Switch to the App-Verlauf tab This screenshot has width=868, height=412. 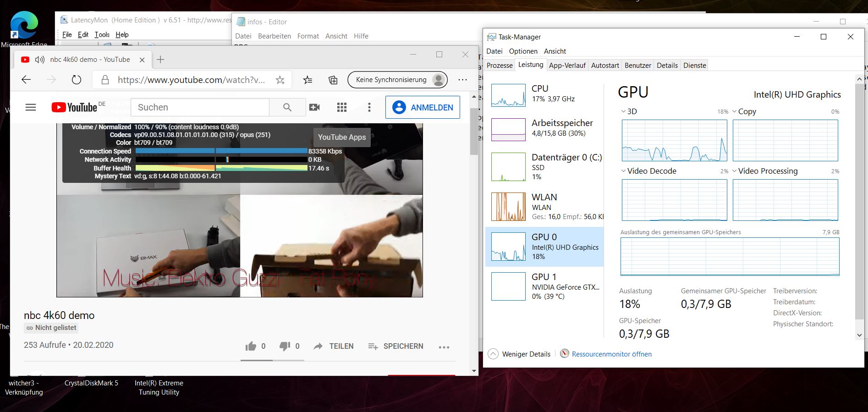tap(567, 66)
